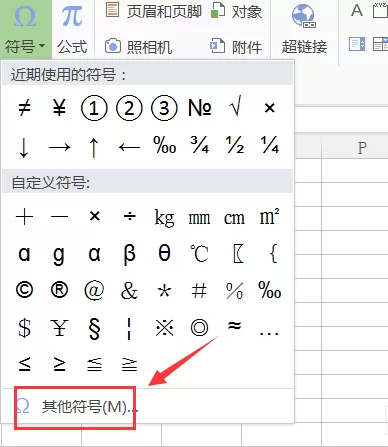Insert the not-equal ≠ symbol

(24, 108)
